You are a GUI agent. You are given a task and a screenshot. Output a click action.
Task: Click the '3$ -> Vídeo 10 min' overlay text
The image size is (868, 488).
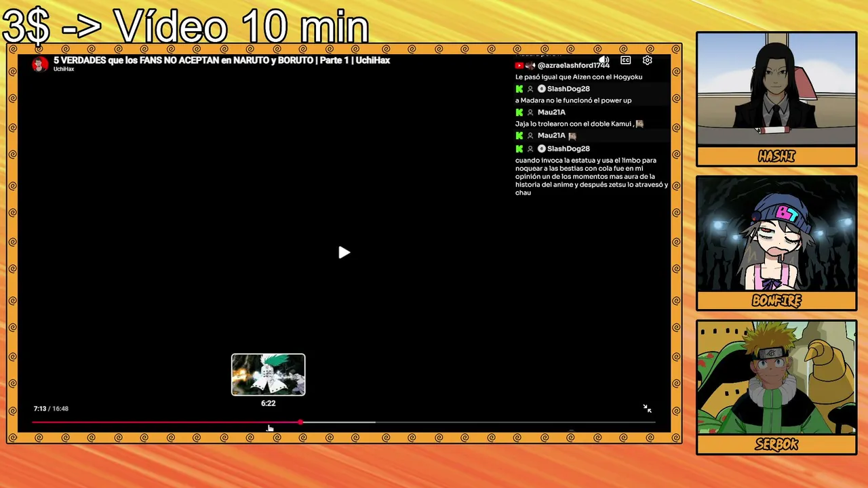186,26
